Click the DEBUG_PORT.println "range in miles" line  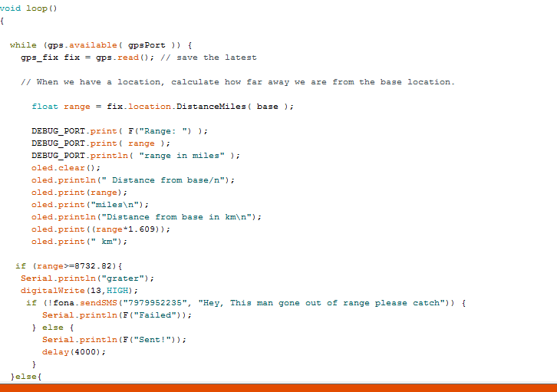click(x=135, y=155)
